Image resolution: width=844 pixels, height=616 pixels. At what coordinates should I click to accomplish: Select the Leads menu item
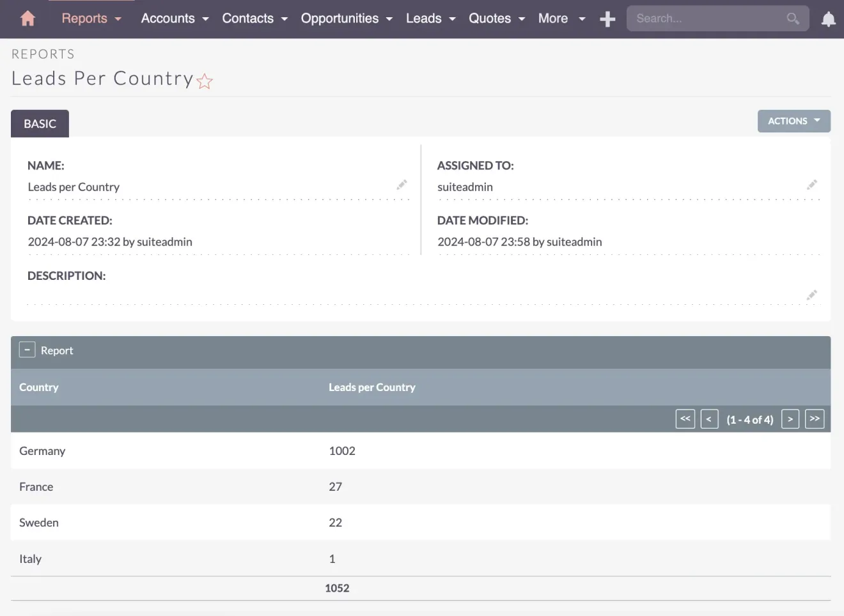tap(425, 19)
